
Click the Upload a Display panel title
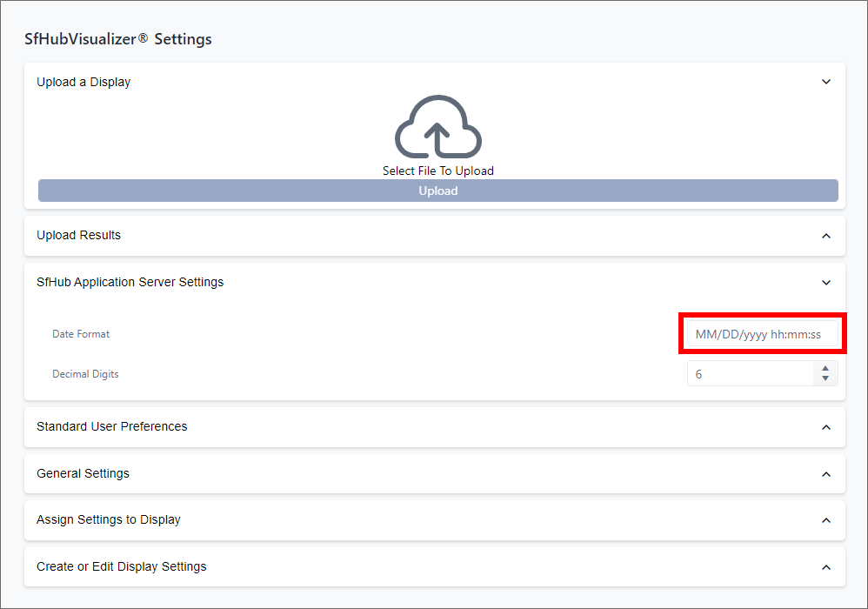(x=83, y=83)
